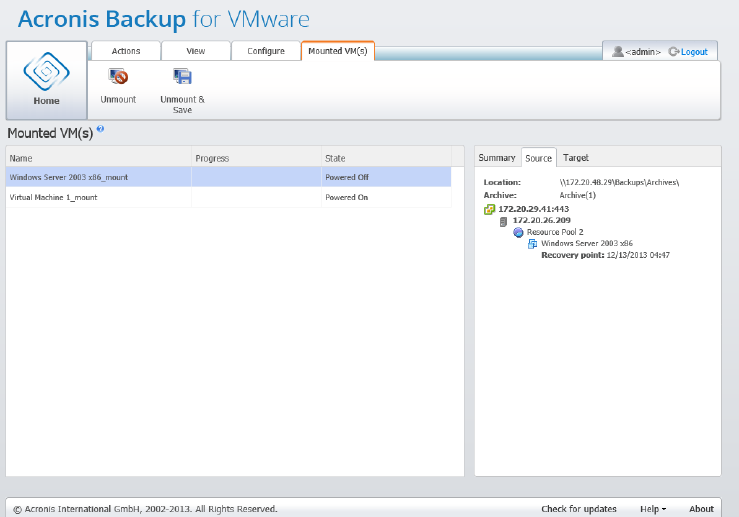Screen dimensions: 739x517
Task: Select vCenter 172.20.29.41:443 node icon
Action: tap(489, 209)
